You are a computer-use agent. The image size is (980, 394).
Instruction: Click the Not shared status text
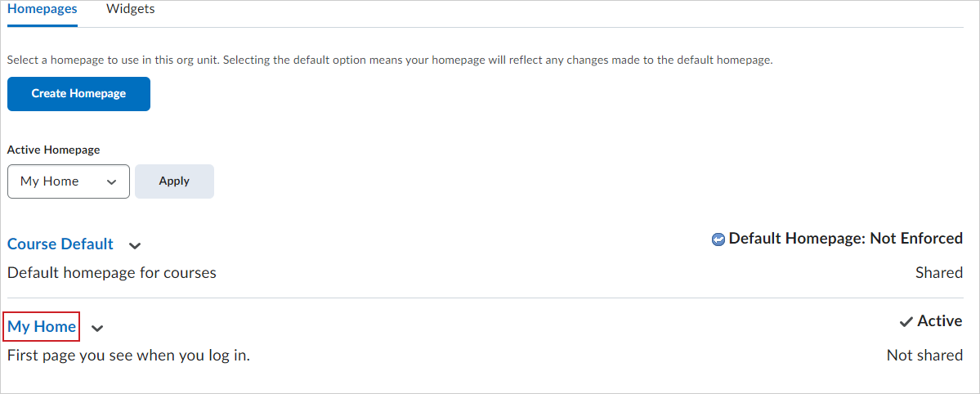(925, 356)
